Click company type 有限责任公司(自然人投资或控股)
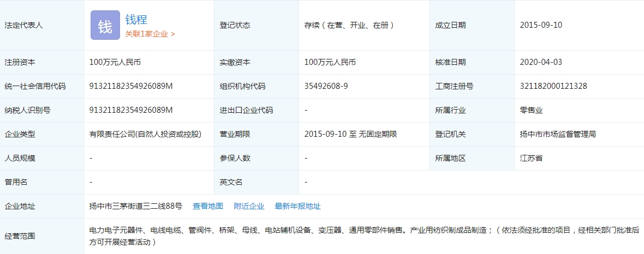 145,134
